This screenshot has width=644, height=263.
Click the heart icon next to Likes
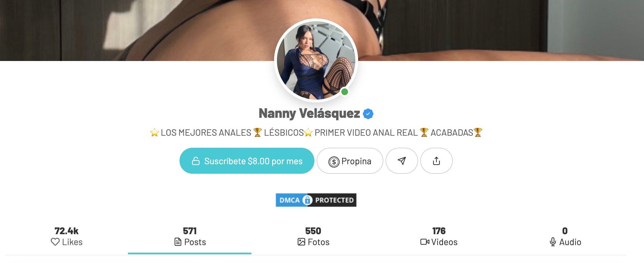coord(55,242)
